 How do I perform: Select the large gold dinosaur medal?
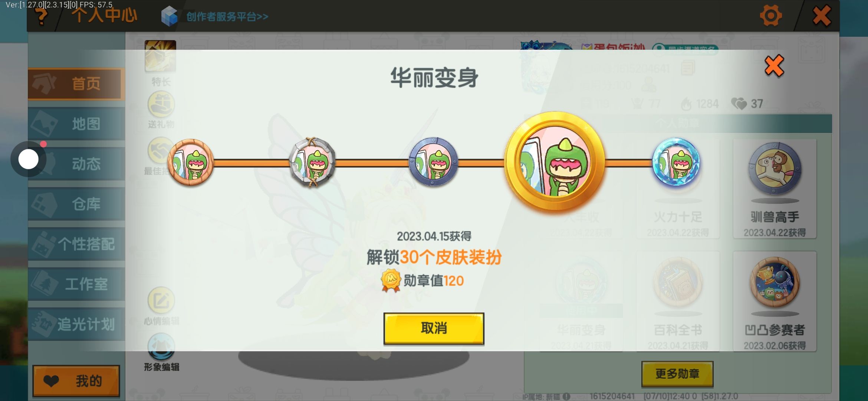[555, 162]
